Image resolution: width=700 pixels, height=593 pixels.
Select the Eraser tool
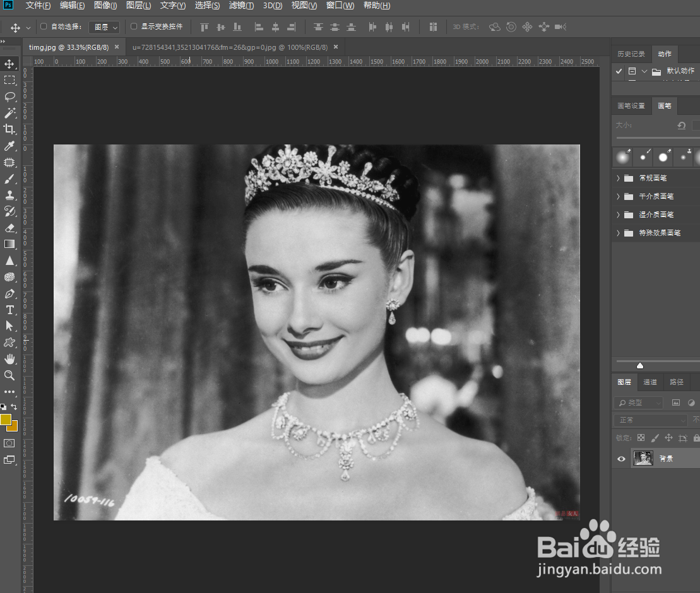click(x=9, y=228)
